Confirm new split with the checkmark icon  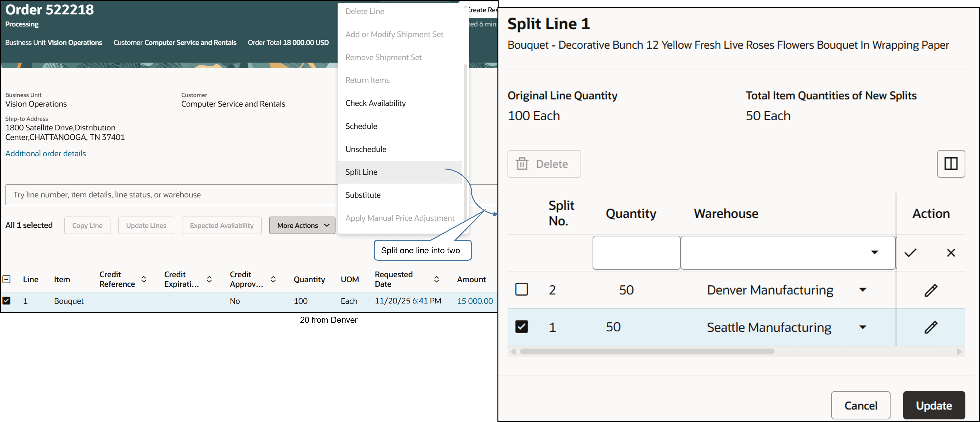(910, 253)
